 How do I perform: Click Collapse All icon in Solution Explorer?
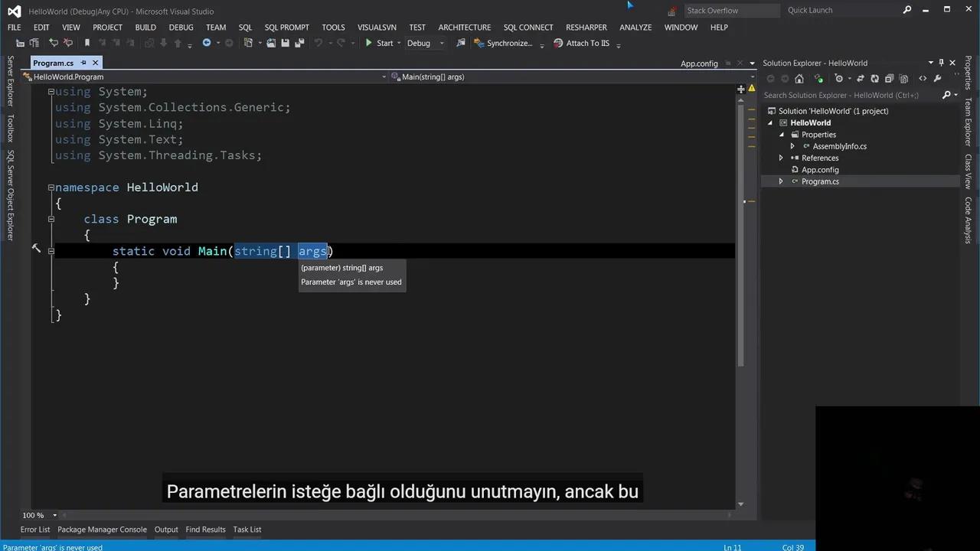pos(889,78)
